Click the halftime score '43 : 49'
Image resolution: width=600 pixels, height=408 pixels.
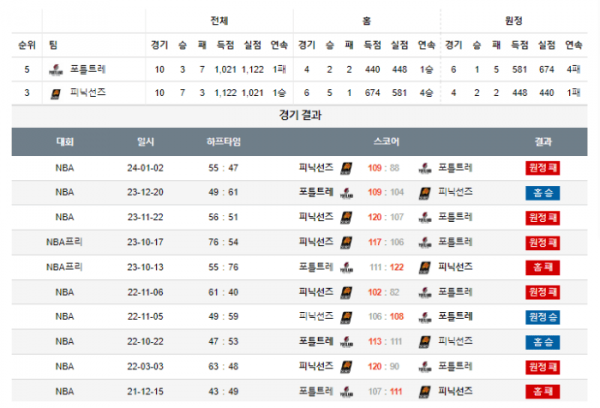coord(223,392)
